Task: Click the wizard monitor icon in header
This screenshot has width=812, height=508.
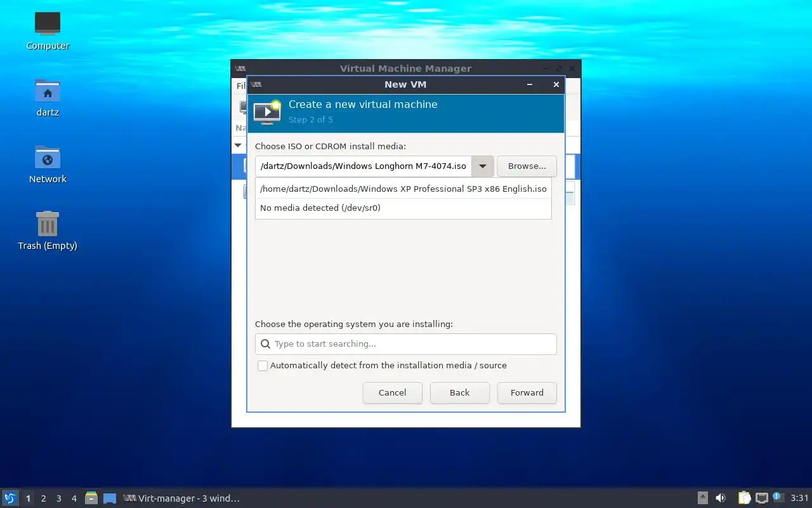Action: [x=267, y=111]
